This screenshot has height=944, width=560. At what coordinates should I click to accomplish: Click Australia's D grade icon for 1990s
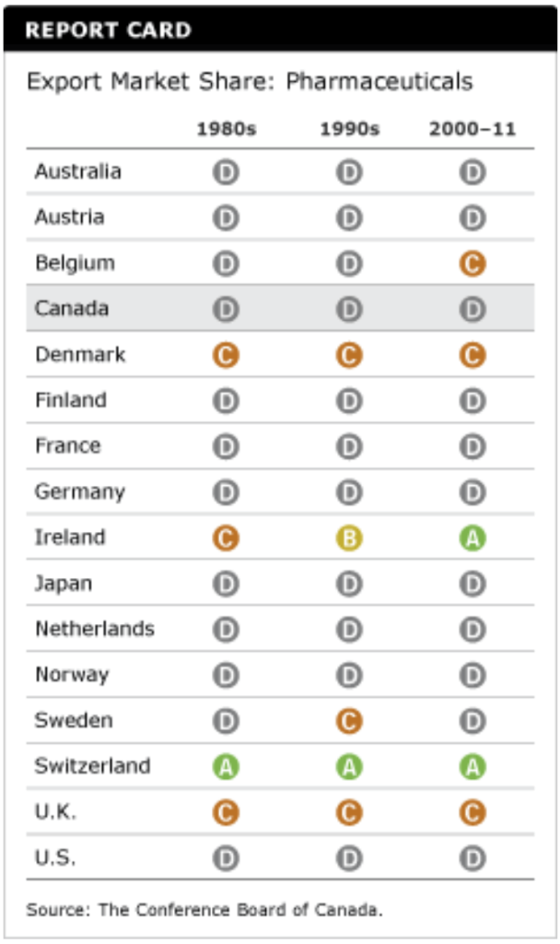click(349, 172)
